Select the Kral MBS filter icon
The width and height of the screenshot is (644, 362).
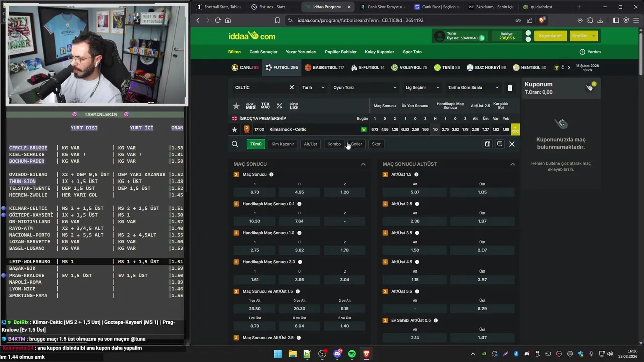(x=250, y=106)
